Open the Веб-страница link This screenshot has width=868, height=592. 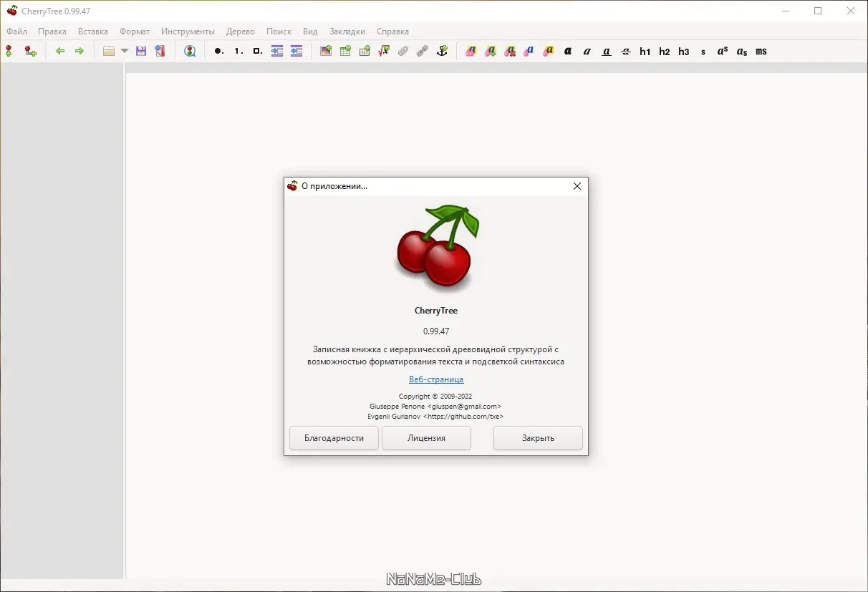(x=436, y=379)
